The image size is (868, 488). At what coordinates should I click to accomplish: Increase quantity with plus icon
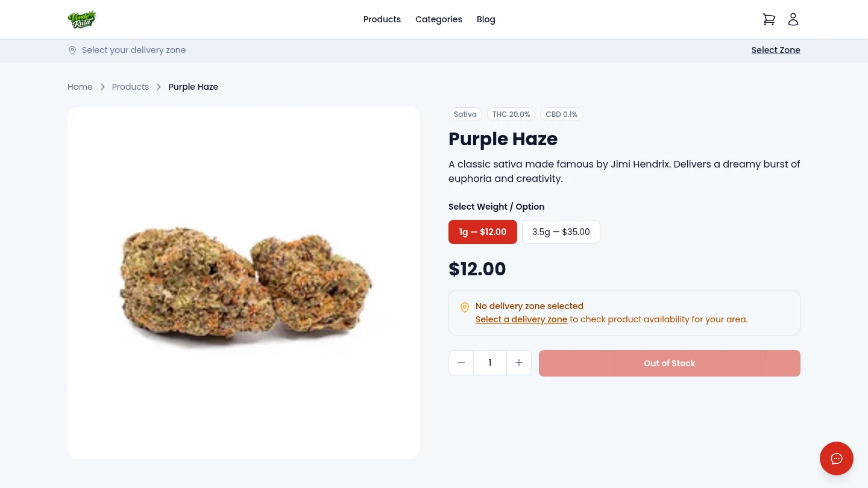coord(519,363)
